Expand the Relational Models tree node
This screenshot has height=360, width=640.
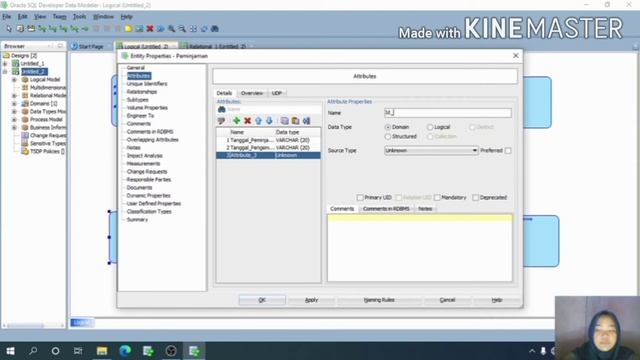tap(14, 96)
